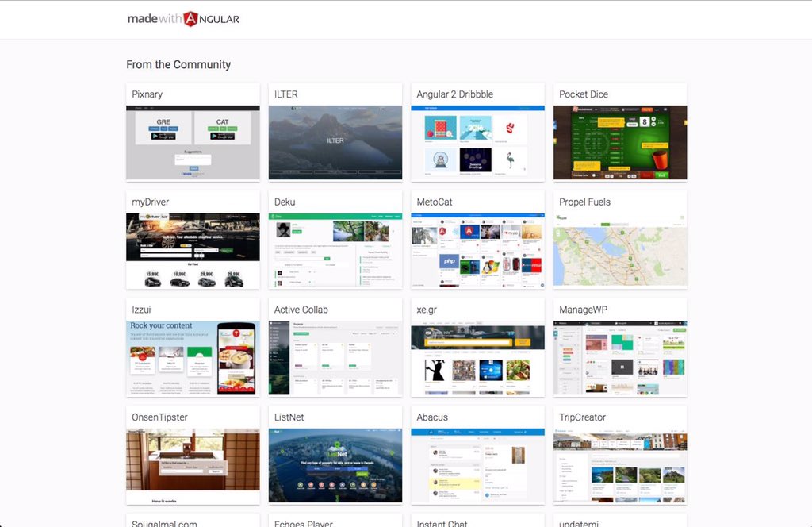Open the Izzui thumbnail
Viewport: 812px width, 527px height.
tap(193, 358)
